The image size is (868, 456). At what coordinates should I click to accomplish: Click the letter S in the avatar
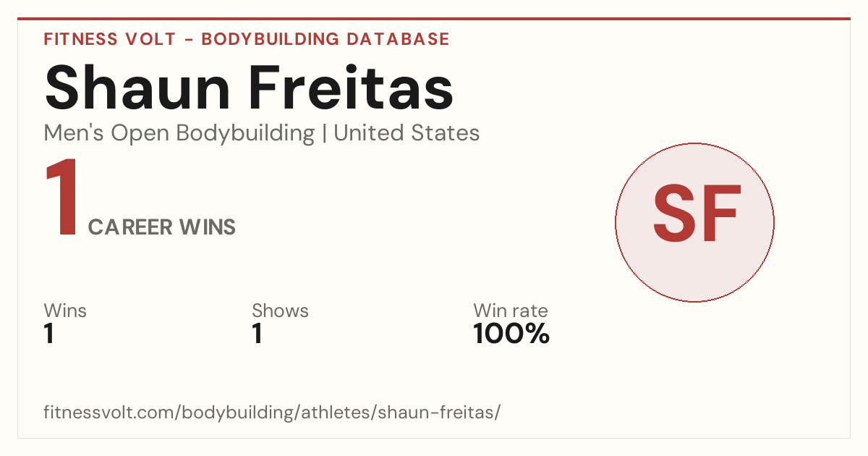click(675, 214)
